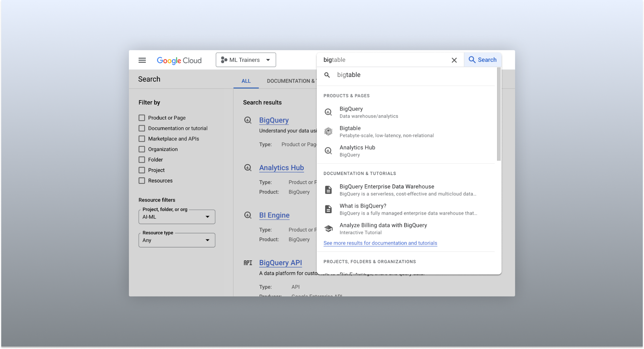644x349 pixels.
Task: Click the graduation cap tutorial icon
Action: click(328, 228)
